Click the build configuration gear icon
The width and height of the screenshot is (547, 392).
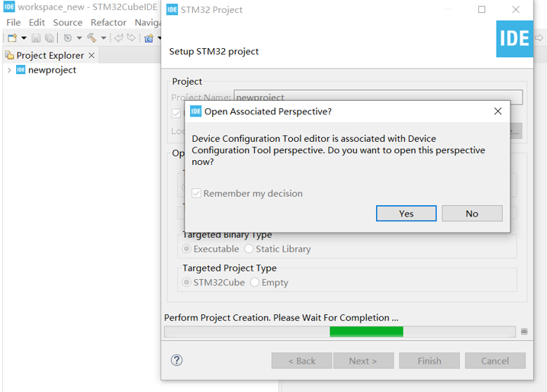(68, 37)
